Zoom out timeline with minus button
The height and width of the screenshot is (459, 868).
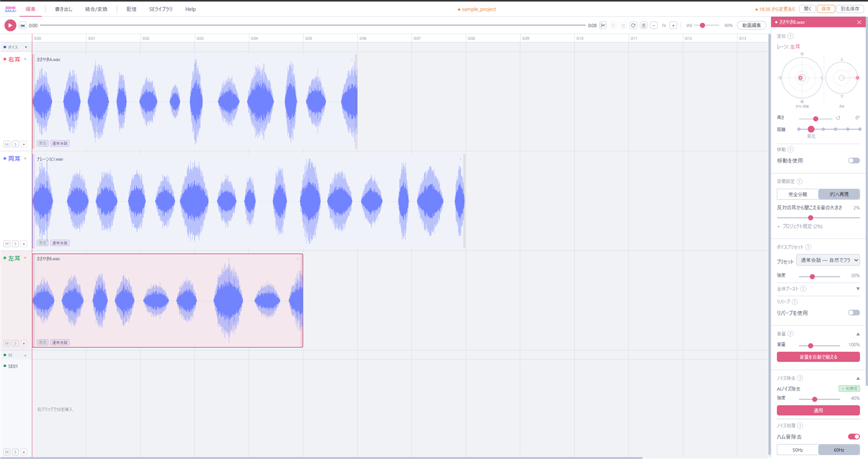click(654, 25)
